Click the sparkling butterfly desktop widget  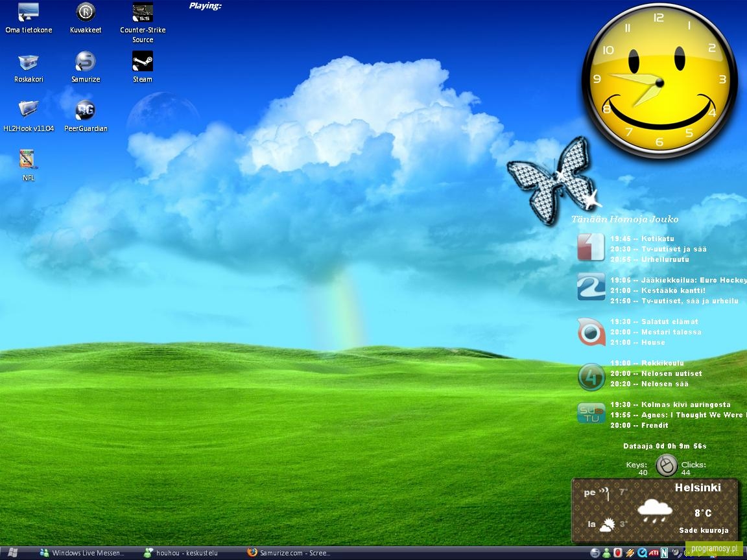coord(553,181)
